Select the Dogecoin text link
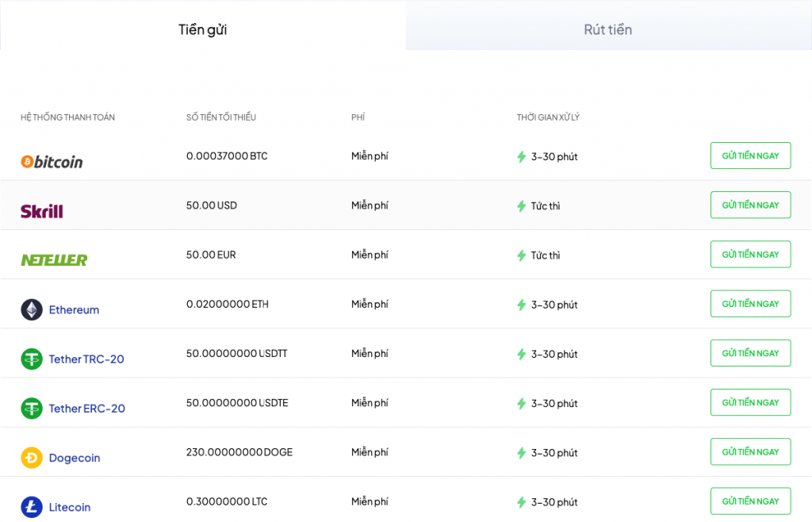This screenshot has height=522, width=812. 75,458
